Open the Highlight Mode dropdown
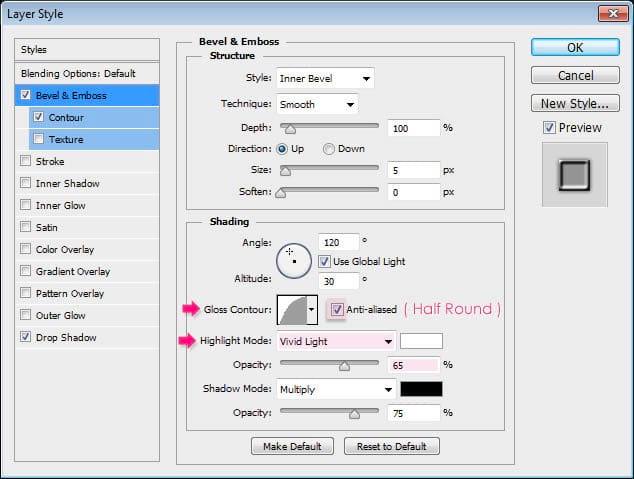 336,342
